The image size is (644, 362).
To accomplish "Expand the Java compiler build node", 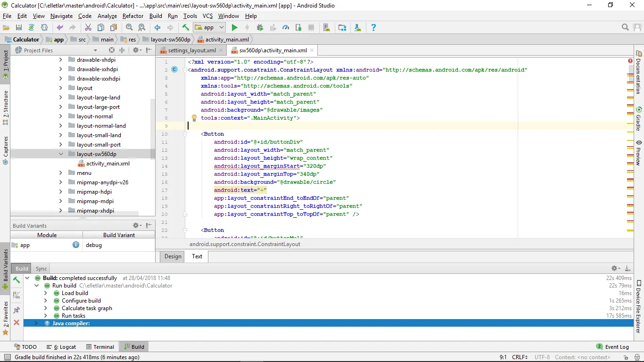I will (36, 323).
